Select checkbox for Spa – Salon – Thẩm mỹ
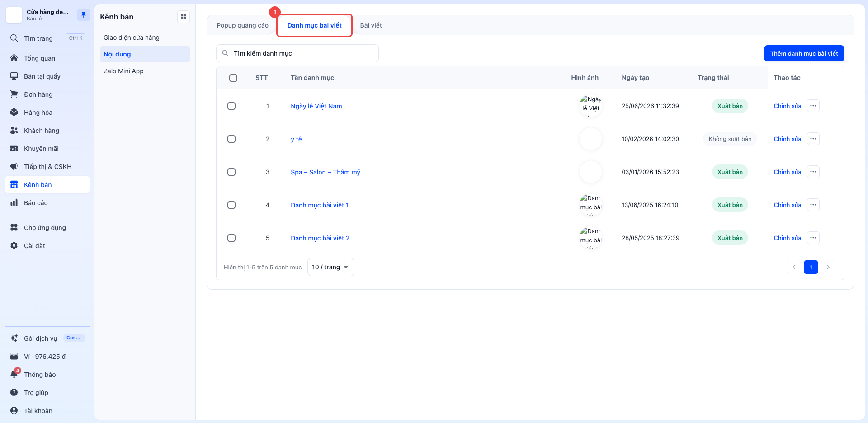Screen dimensions: 868x423 point(231,172)
